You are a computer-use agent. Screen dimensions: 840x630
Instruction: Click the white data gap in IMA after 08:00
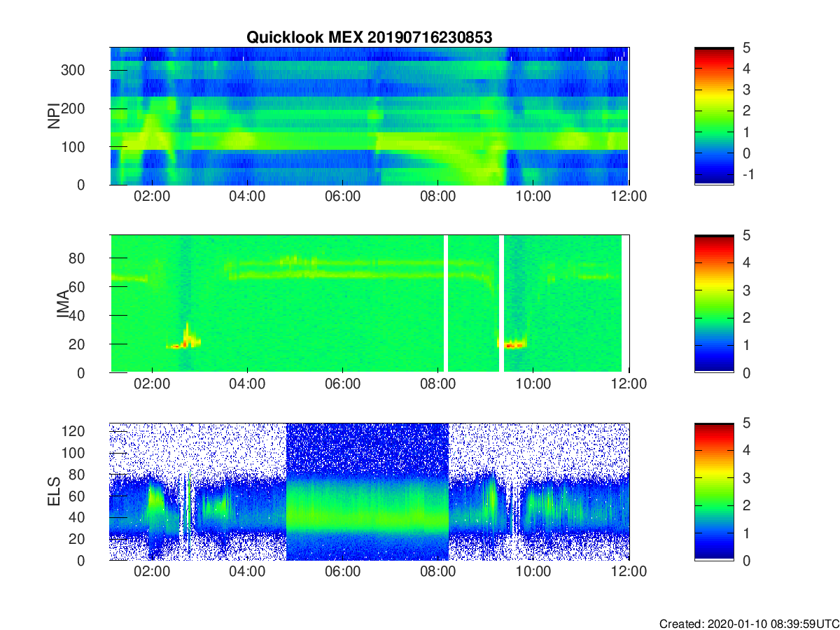coord(445,304)
